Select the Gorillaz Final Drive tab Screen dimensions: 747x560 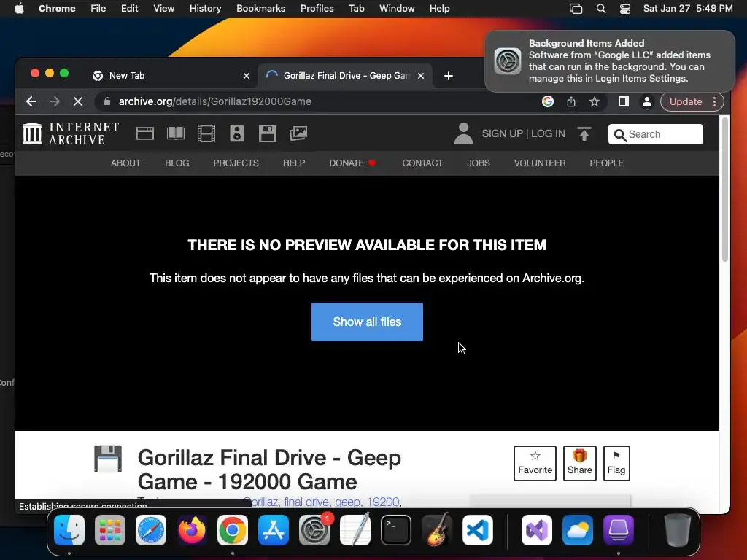345,76
